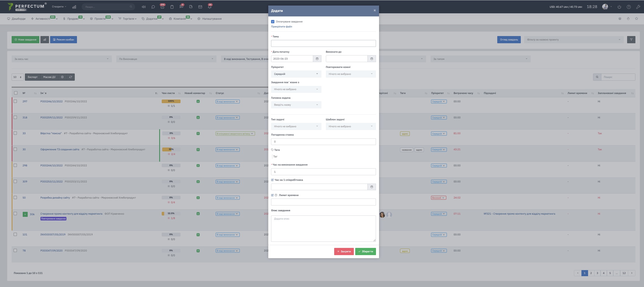Click the notifications bell icon in top bar

pyautogui.click(x=210, y=7)
